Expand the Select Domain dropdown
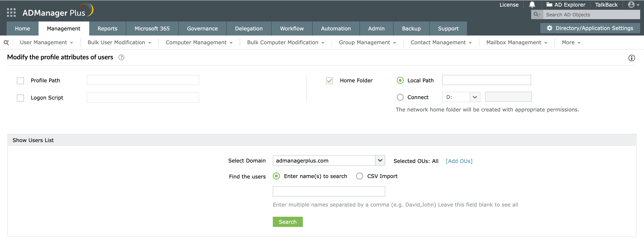Image resolution: width=644 pixels, height=248 pixels. [x=380, y=161]
